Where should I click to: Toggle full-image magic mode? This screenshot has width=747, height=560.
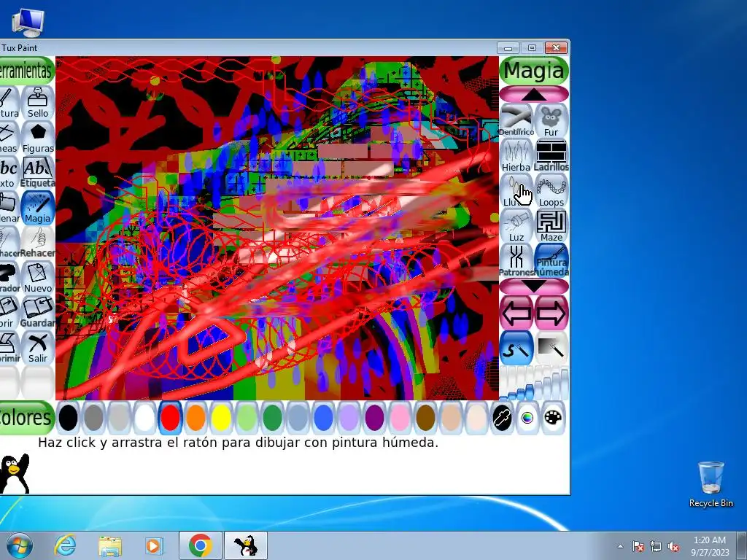tap(551, 348)
